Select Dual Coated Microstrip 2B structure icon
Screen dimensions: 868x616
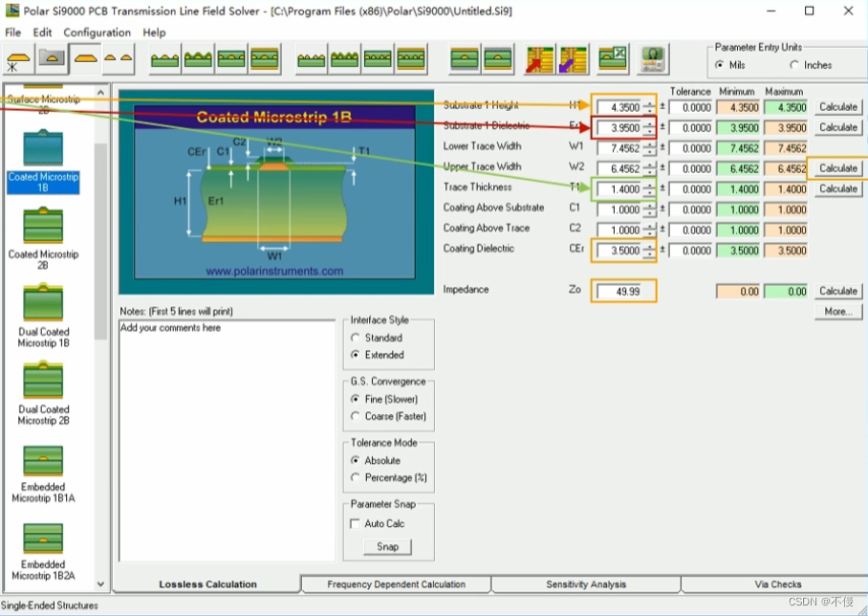point(43,380)
